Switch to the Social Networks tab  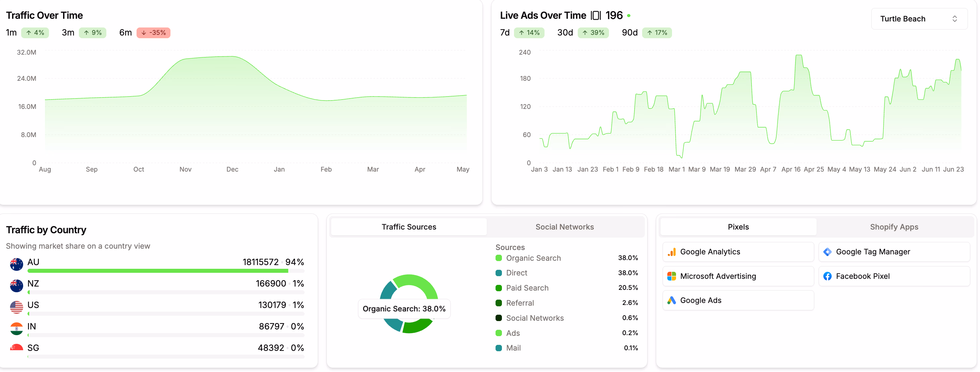pos(565,227)
